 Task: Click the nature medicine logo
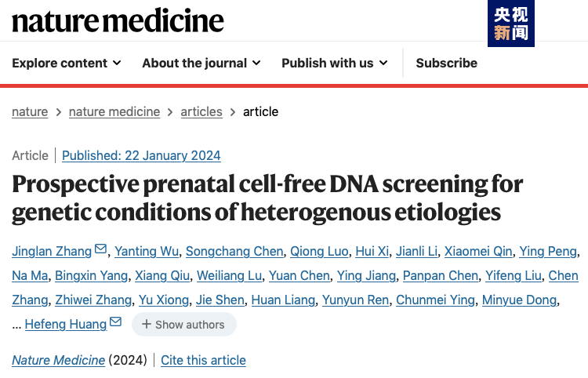pos(118,20)
